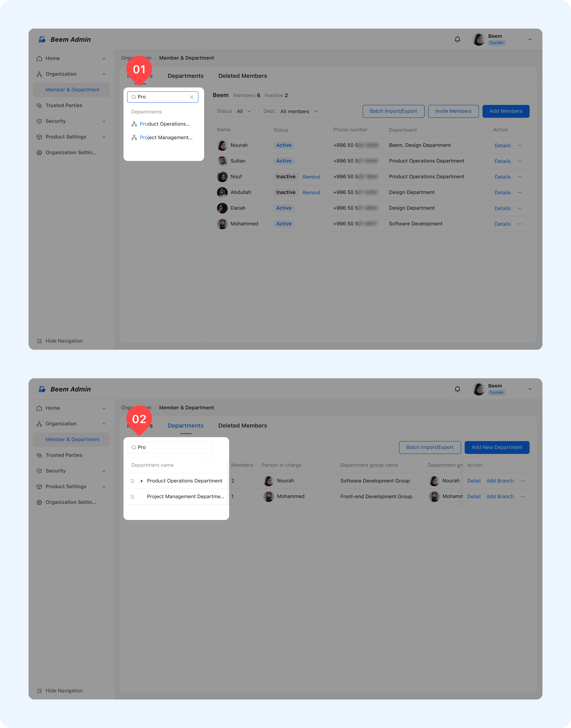The width and height of the screenshot is (571, 728).
Task: Open more options for Danah's row
Action: (x=519, y=208)
